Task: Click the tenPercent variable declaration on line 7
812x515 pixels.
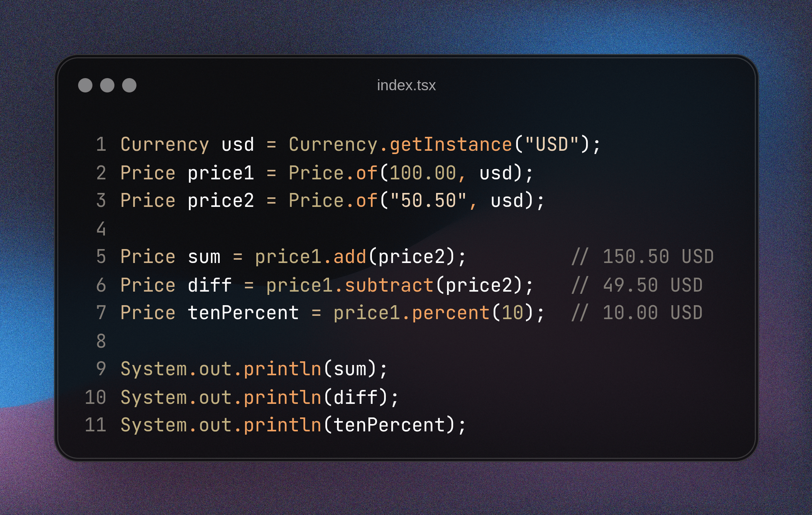Action: [243, 313]
